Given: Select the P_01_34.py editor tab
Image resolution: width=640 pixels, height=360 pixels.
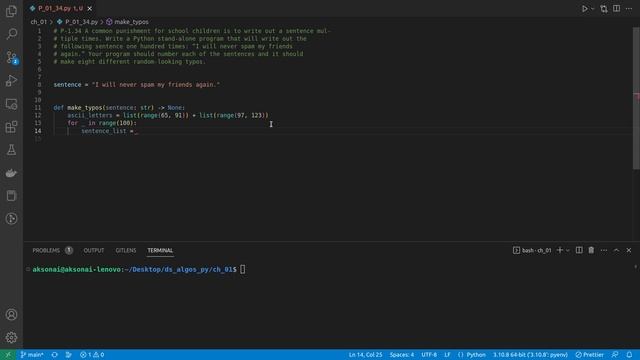Looking at the screenshot, I should 60,9.
